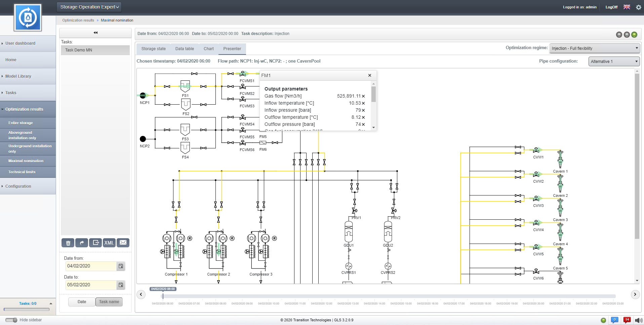The height and width of the screenshot is (325, 644).
Task: Click the UK flag language icon
Action: coord(627,7)
